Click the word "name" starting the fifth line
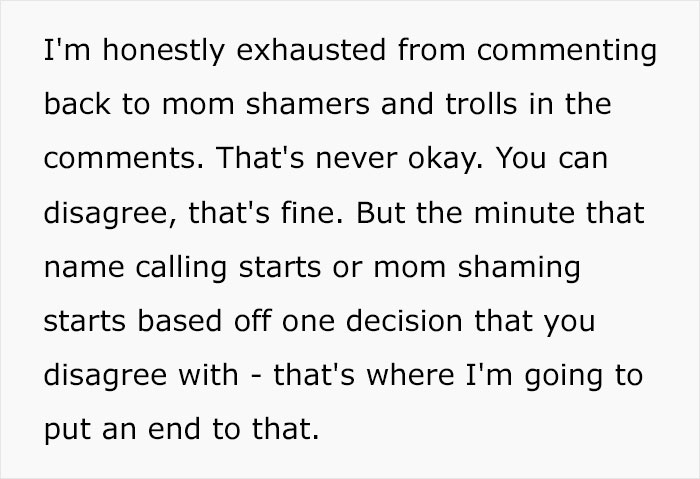The height and width of the screenshot is (479, 700). tap(82, 269)
